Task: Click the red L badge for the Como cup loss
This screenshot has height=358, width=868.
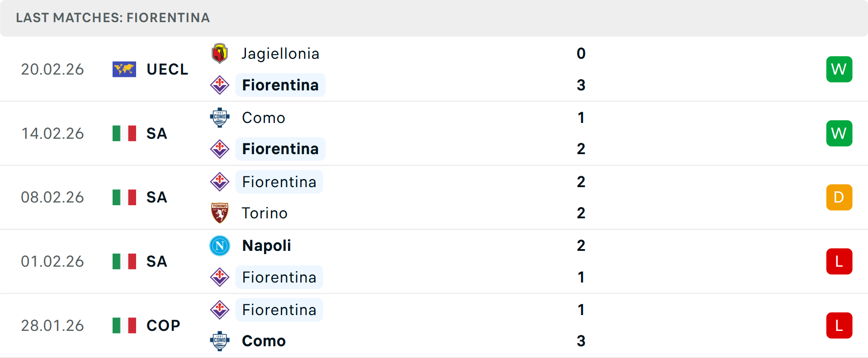Action: pyautogui.click(x=839, y=325)
